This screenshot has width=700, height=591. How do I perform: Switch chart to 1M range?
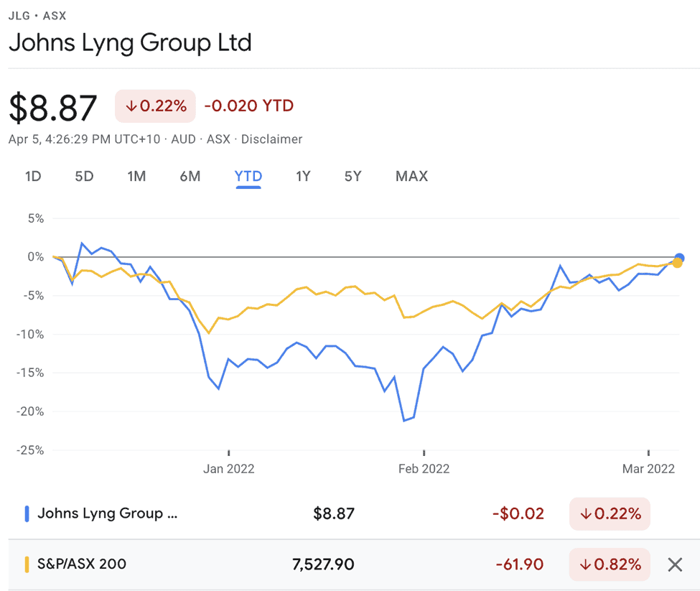[x=136, y=177]
